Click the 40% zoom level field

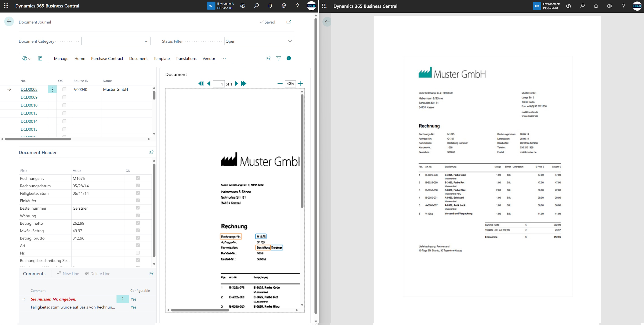click(x=290, y=83)
